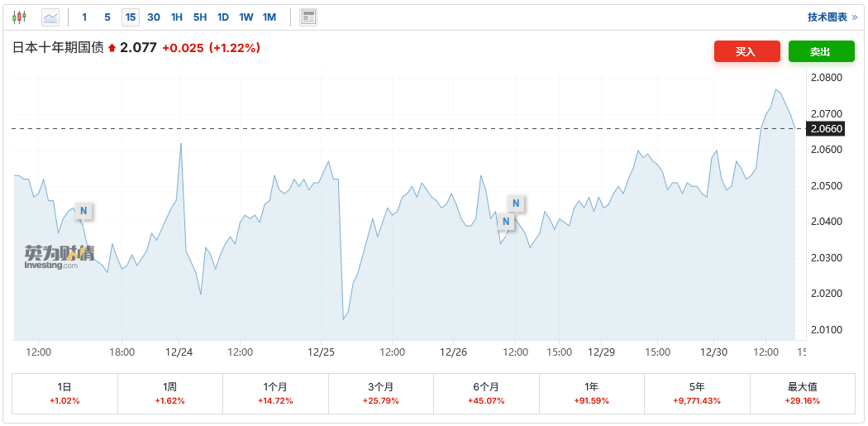Switch to candlestick chart type

coord(19,17)
